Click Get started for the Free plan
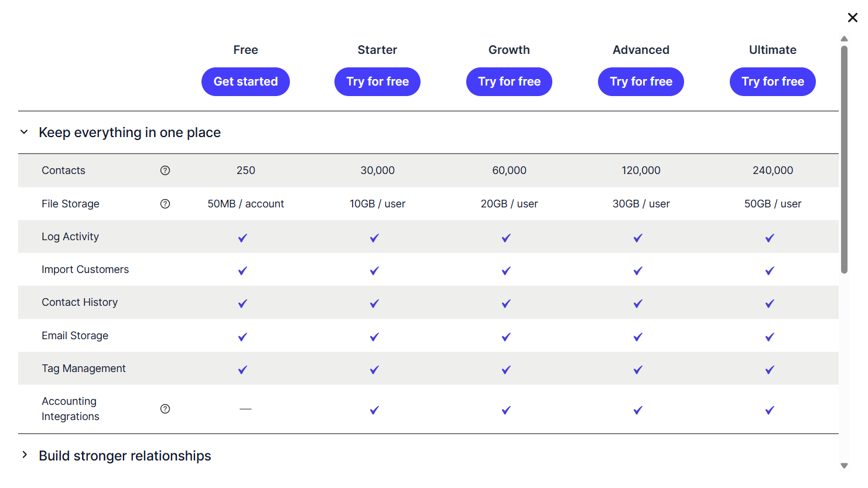 pyautogui.click(x=245, y=81)
